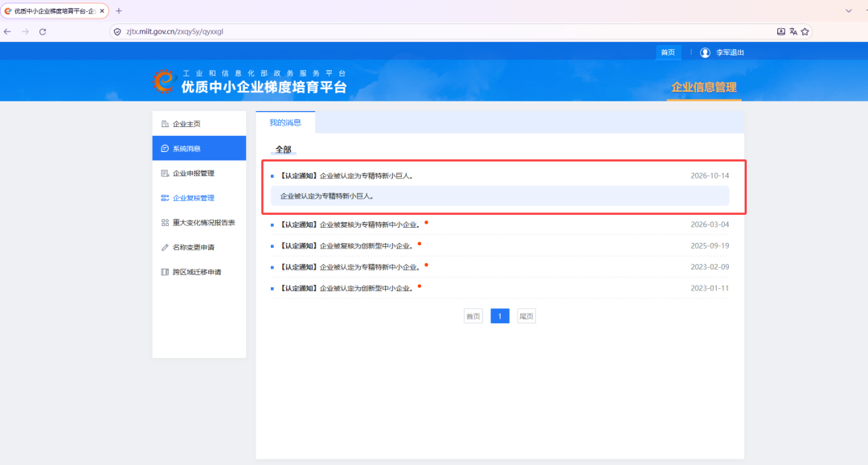
Task: Select the 我的消息 tab
Action: click(x=285, y=122)
